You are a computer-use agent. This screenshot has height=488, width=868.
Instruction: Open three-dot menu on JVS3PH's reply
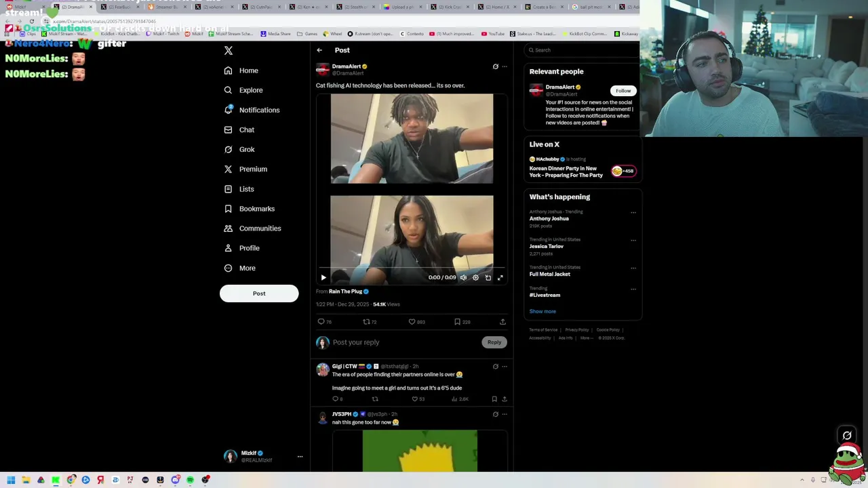coord(504,414)
